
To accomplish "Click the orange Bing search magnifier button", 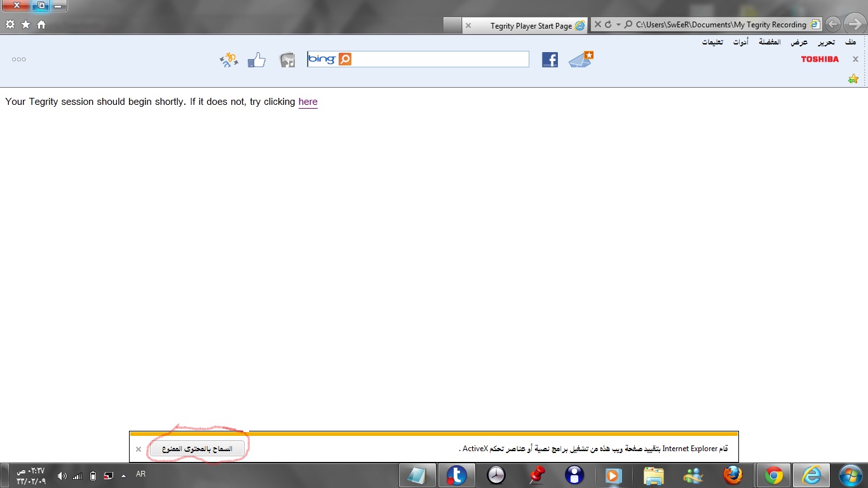I will pos(345,59).
